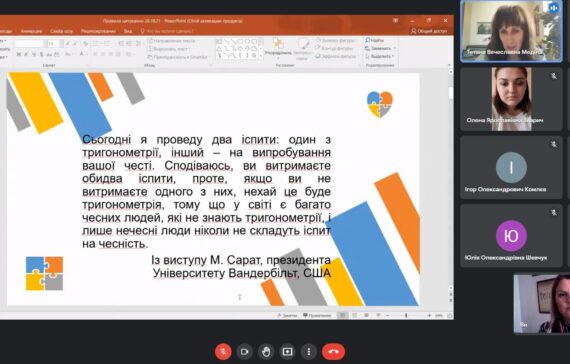Image resolution: width=570 pixels, height=364 pixels.
Task: Click the Notes button in status bar
Action: point(287,315)
